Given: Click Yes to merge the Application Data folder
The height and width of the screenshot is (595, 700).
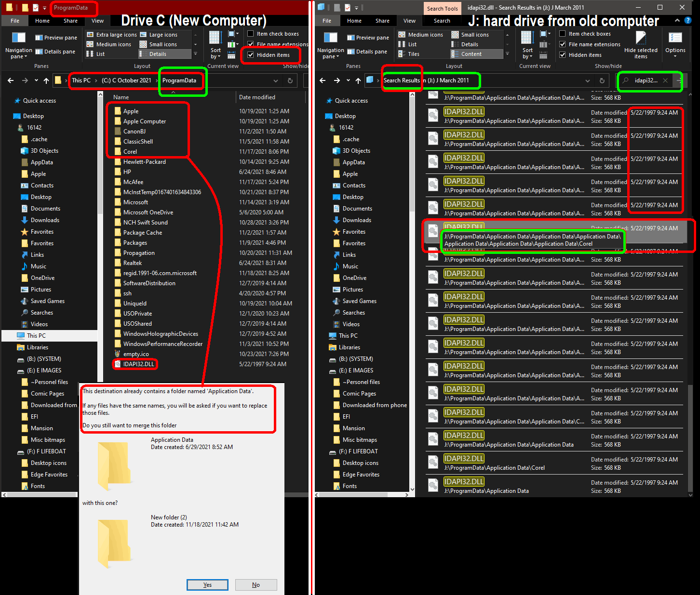Looking at the screenshot, I should click(x=207, y=584).
